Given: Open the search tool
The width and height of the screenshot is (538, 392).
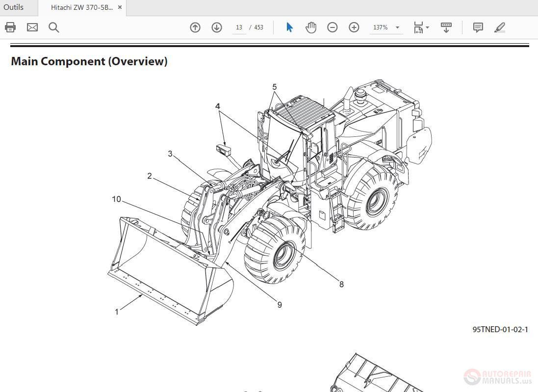Looking at the screenshot, I should [x=54, y=27].
